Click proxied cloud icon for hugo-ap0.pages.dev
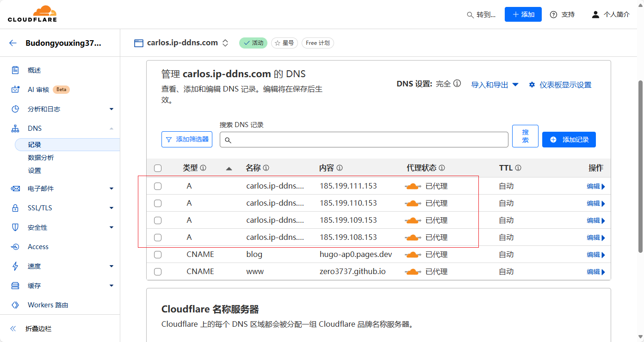This screenshot has width=644, height=342. [413, 255]
